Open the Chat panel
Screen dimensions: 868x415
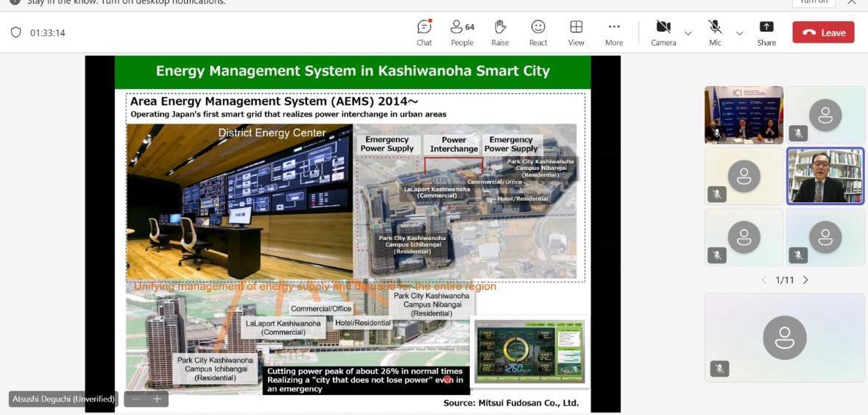424,32
